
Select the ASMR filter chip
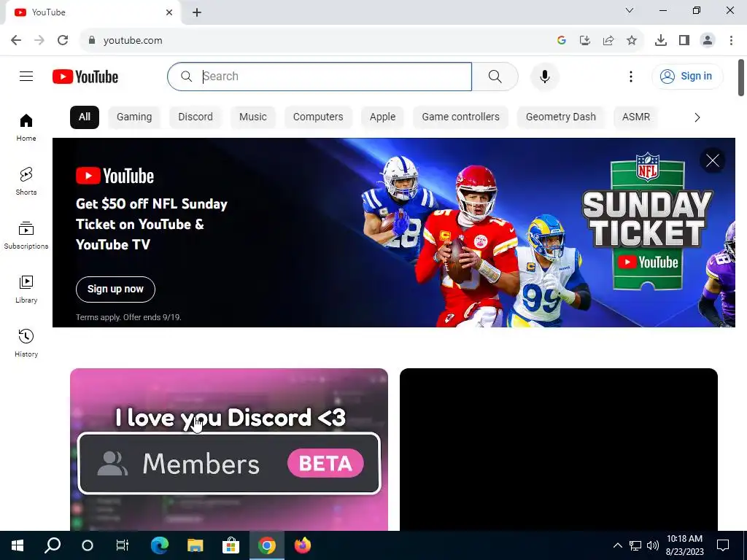tap(636, 117)
